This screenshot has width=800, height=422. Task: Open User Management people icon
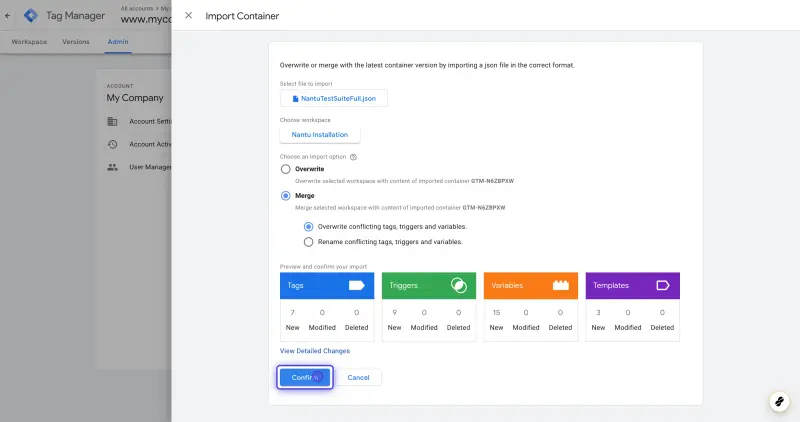click(112, 167)
